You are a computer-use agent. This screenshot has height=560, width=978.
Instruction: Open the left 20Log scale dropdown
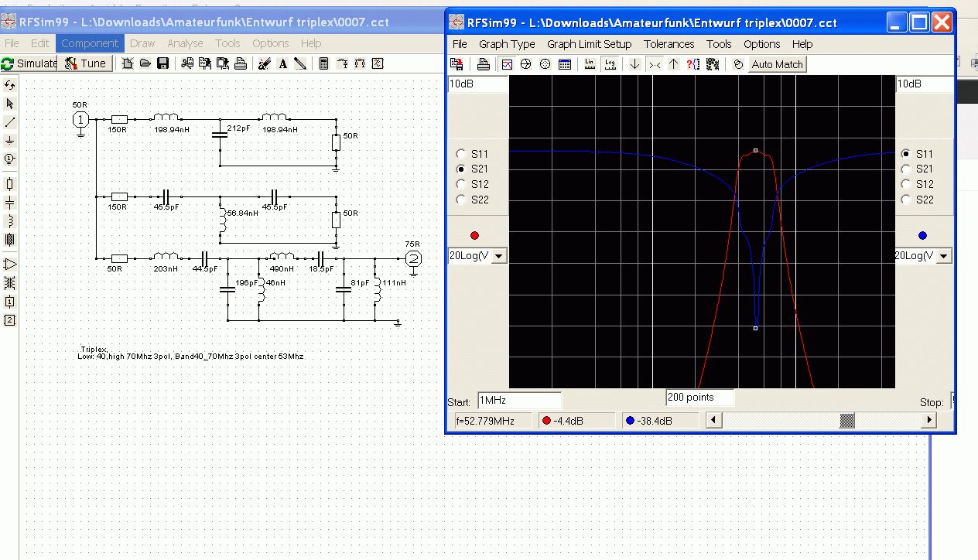click(498, 256)
